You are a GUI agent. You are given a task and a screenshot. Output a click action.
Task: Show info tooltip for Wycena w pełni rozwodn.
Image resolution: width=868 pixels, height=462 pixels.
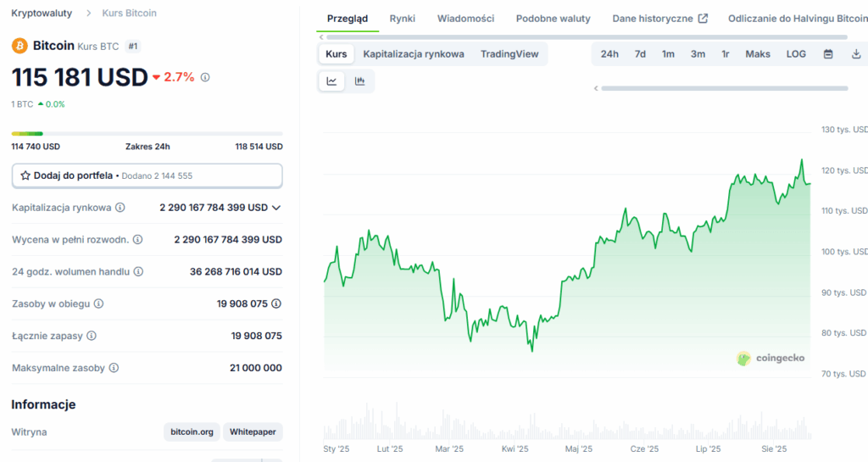(138, 240)
